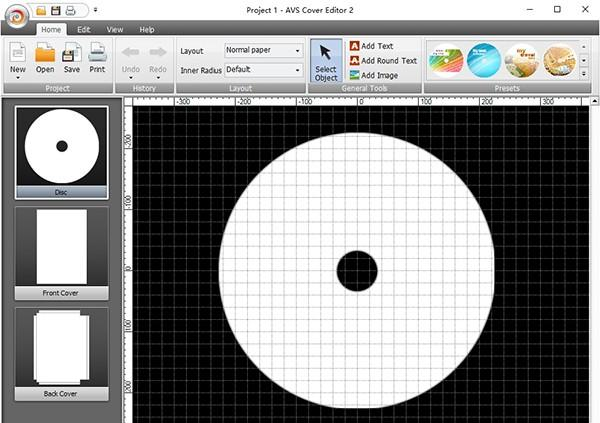
Task: Open the Help tab
Action: [x=147, y=30]
